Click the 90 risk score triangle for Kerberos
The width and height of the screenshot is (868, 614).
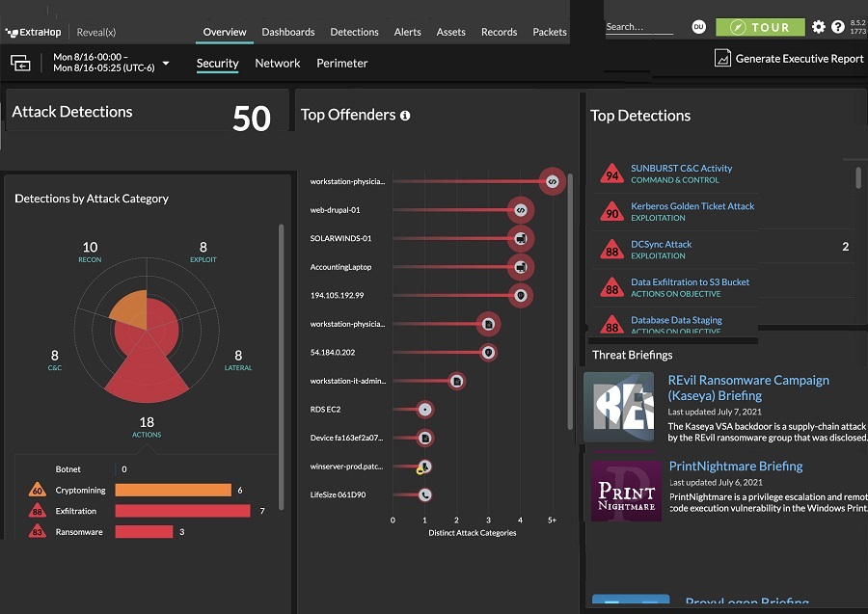(611, 212)
